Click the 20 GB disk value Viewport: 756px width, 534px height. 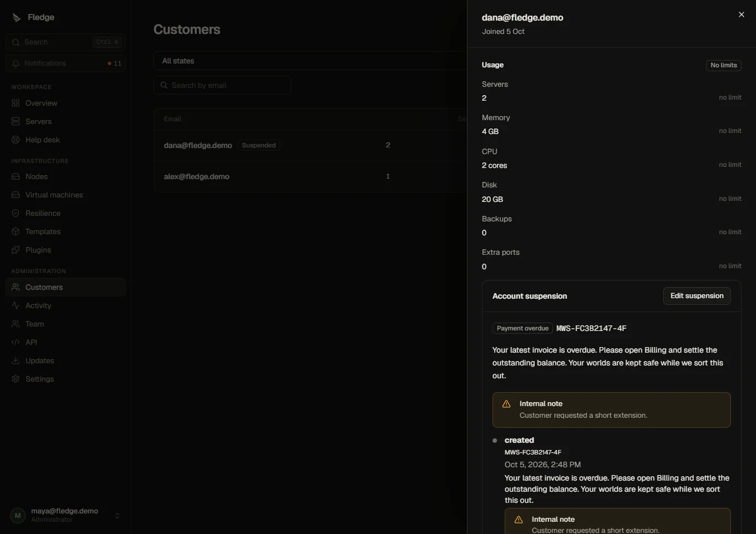493,199
